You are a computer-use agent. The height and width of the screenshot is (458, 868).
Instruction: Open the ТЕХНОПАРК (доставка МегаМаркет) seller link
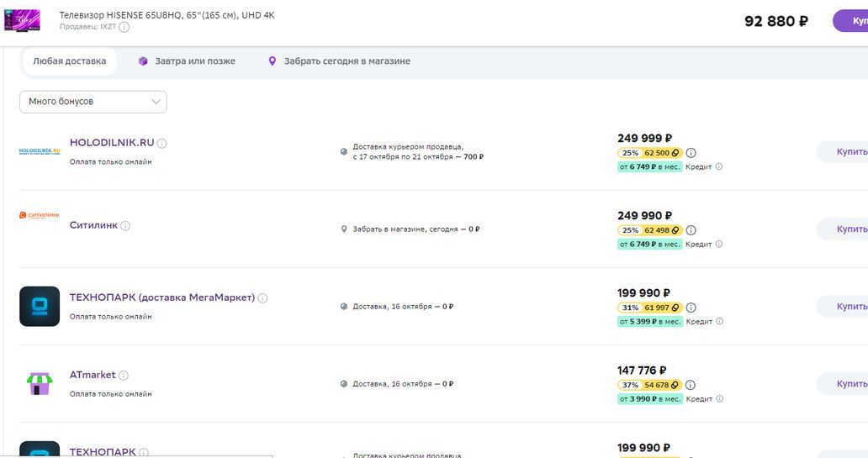point(161,297)
